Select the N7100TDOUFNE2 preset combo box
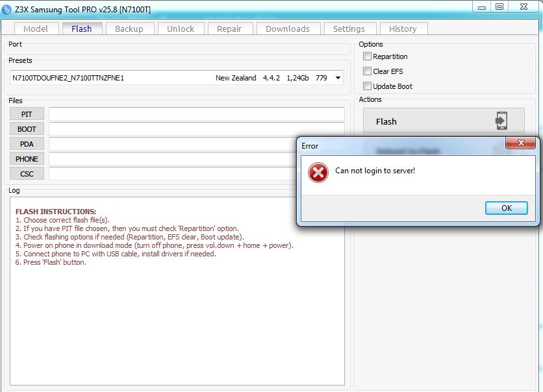Screen dimensions: 543x392 coord(177,78)
